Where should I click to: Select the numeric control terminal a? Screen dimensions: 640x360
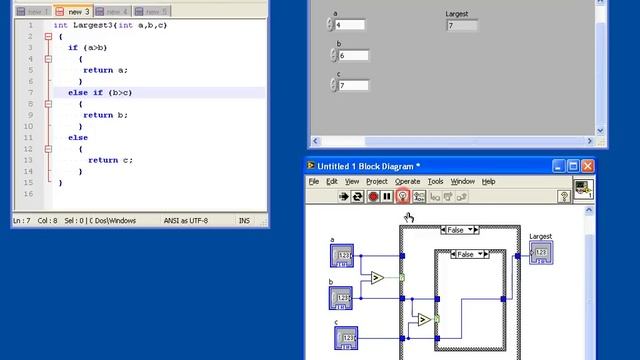342,256
